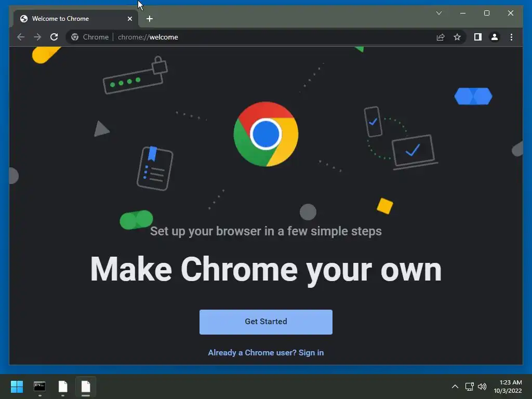Click Already a Chrome user? Sign in

click(265, 353)
